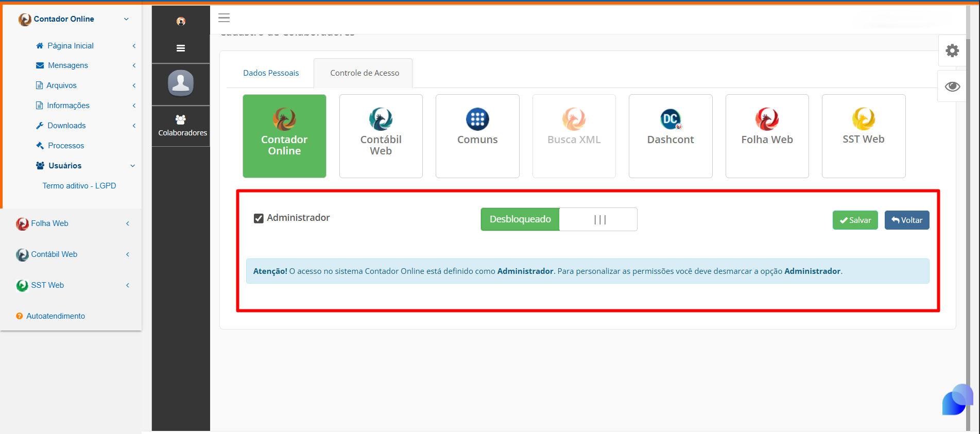
Task: Open Usuários menu item
Action: [x=65, y=166]
